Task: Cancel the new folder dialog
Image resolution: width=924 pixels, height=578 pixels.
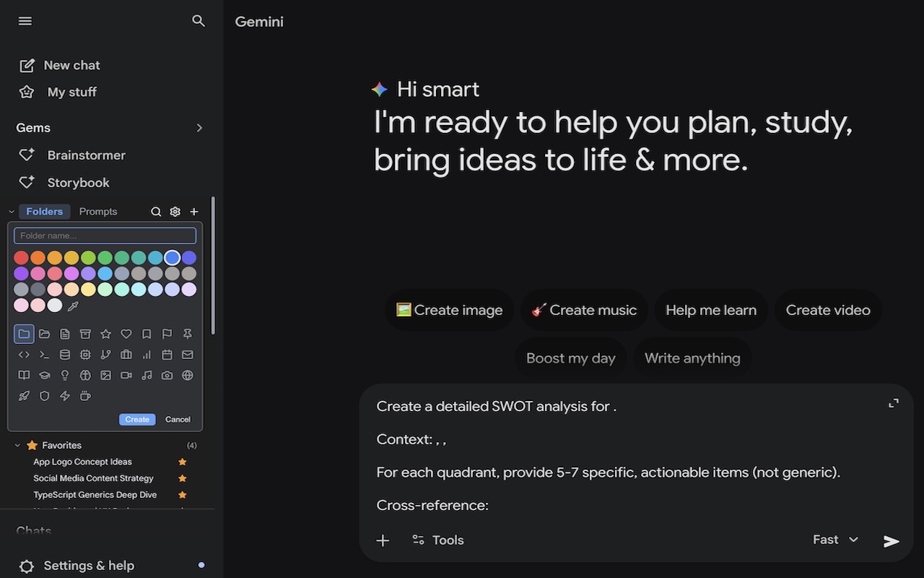Action: [x=178, y=419]
